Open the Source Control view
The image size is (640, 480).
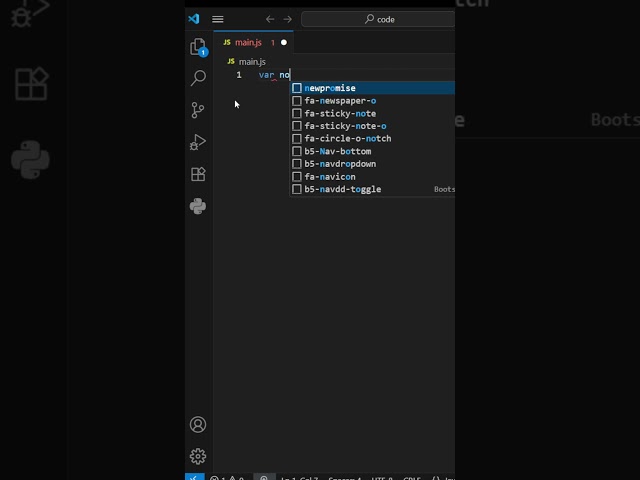tap(198, 110)
